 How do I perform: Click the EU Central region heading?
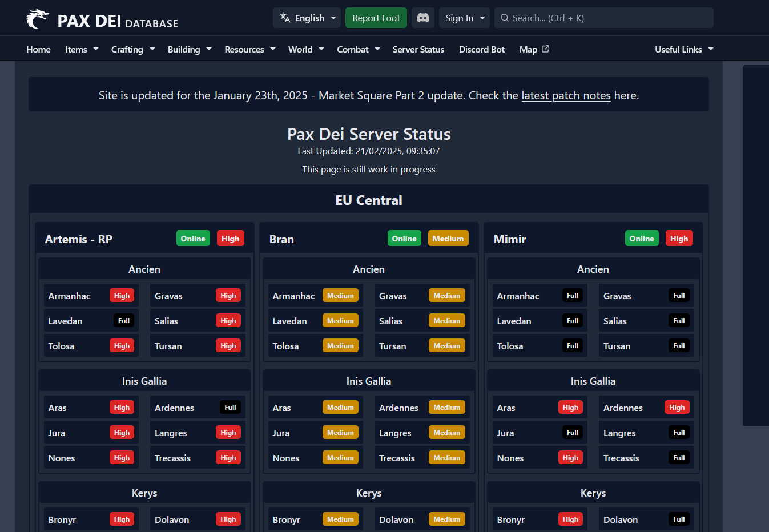369,200
